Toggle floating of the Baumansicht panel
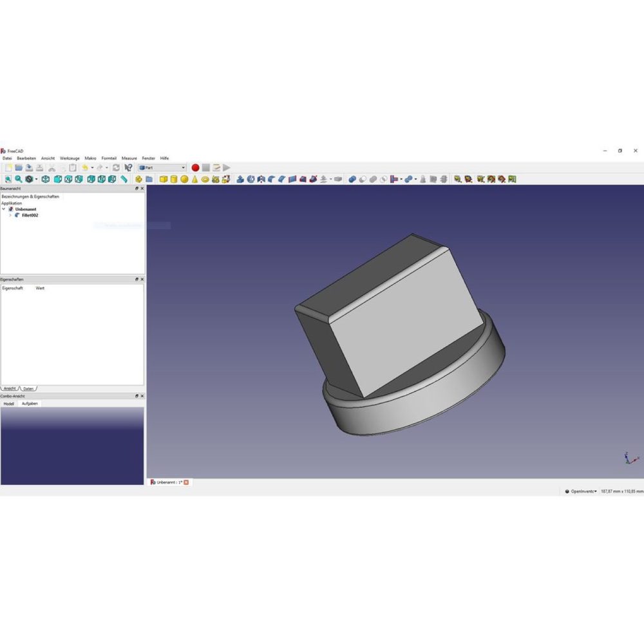This screenshot has width=644, height=644. click(x=137, y=189)
